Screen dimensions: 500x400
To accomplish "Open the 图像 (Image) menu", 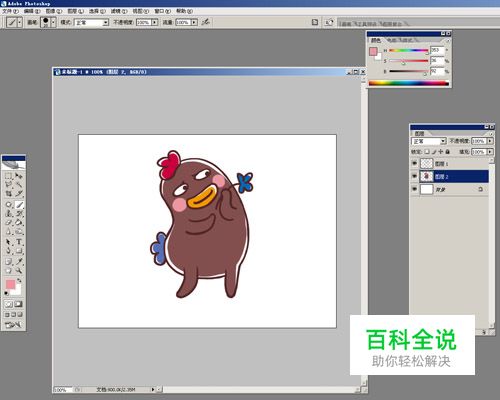I will coord(54,11).
